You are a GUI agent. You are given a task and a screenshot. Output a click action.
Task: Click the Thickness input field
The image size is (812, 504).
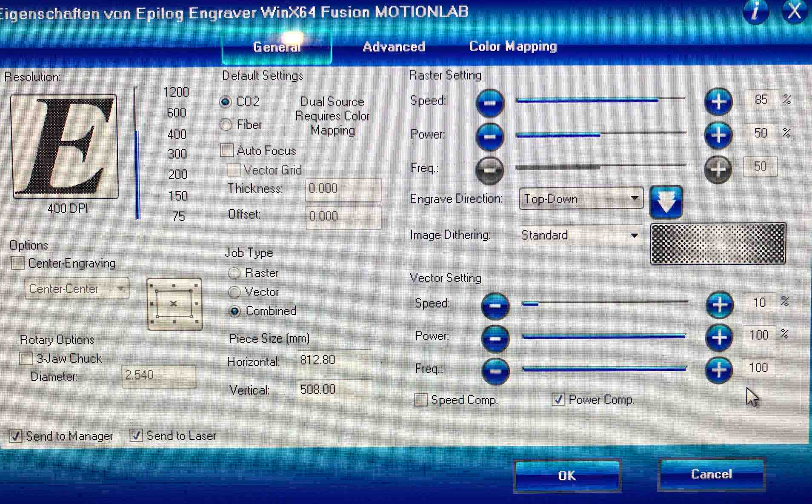click(343, 189)
